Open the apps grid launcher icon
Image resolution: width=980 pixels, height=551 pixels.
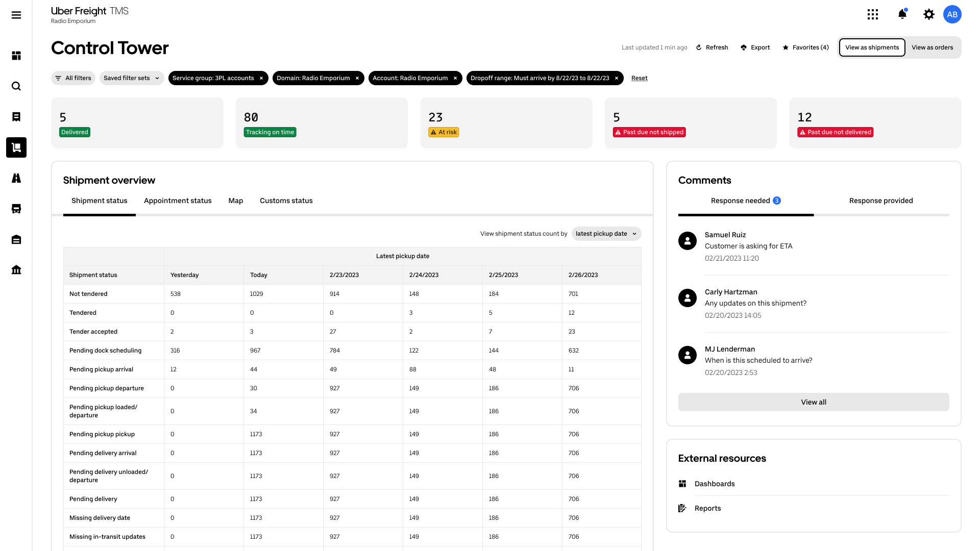pyautogui.click(x=873, y=14)
